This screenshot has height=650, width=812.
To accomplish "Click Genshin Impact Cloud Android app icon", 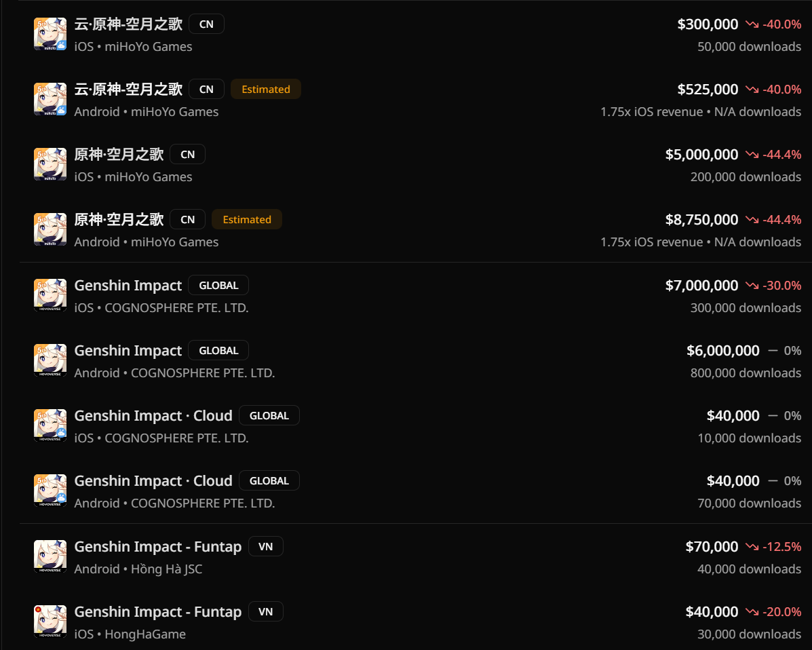I will pyautogui.click(x=50, y=491).
